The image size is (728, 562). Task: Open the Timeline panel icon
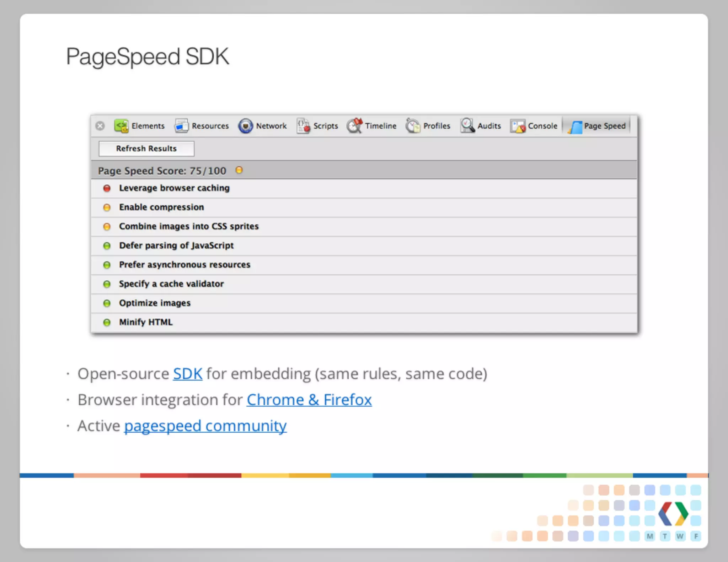(x=354, y=126)
